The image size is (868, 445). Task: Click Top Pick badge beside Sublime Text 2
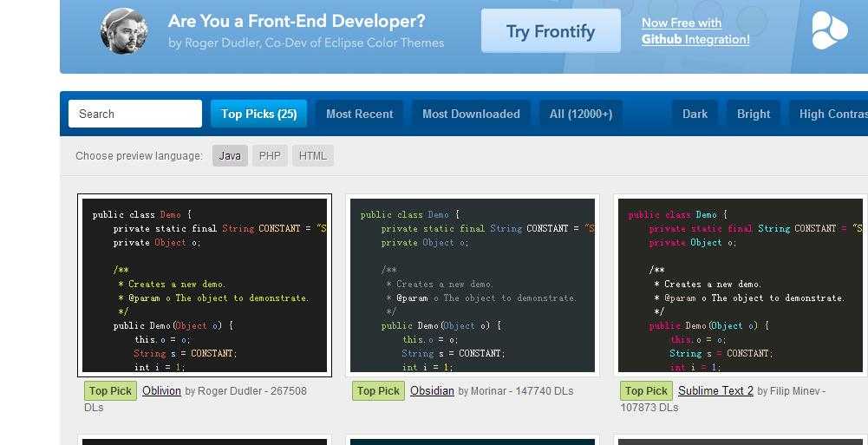[x=646, y=390]
